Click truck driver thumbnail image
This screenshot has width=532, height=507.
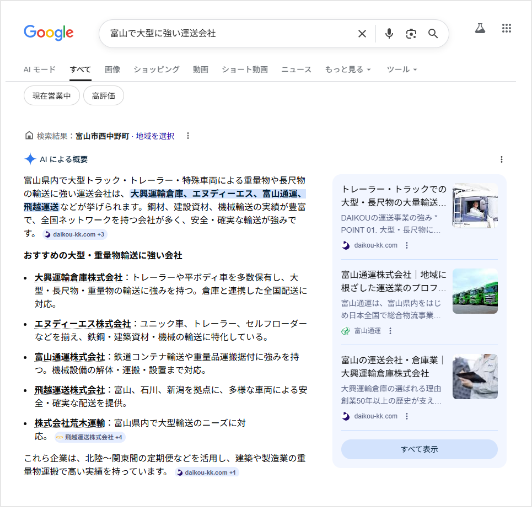coord(475,206)
